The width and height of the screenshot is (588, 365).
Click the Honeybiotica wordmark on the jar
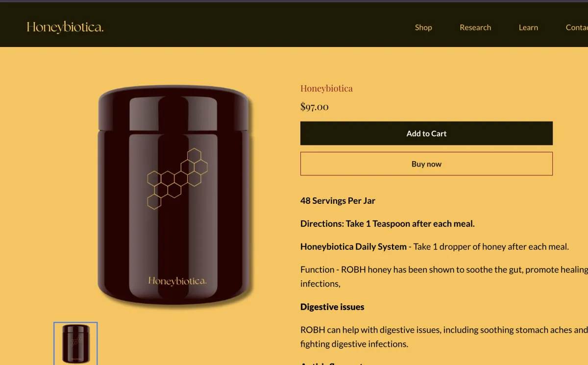[x=177, y=281]
